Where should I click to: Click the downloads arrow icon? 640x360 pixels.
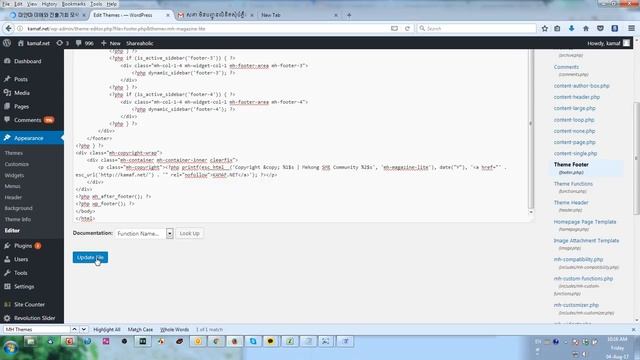(571, 28)
